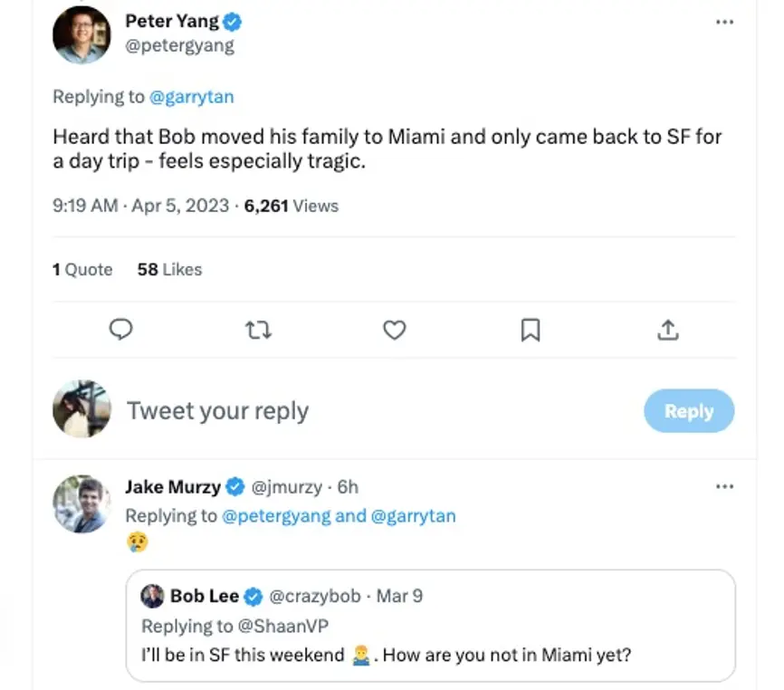Click the reply speech bubble icon

click(x=120, y=330)
